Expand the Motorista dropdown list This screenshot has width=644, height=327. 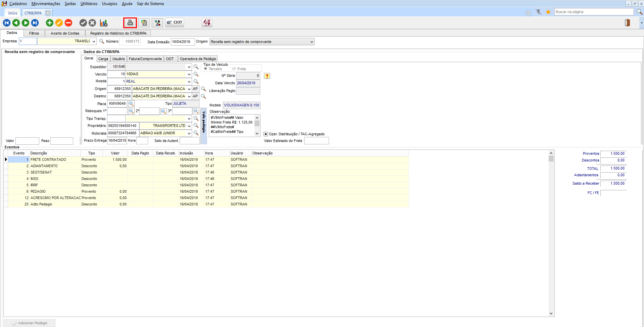[x=189, y=133]
